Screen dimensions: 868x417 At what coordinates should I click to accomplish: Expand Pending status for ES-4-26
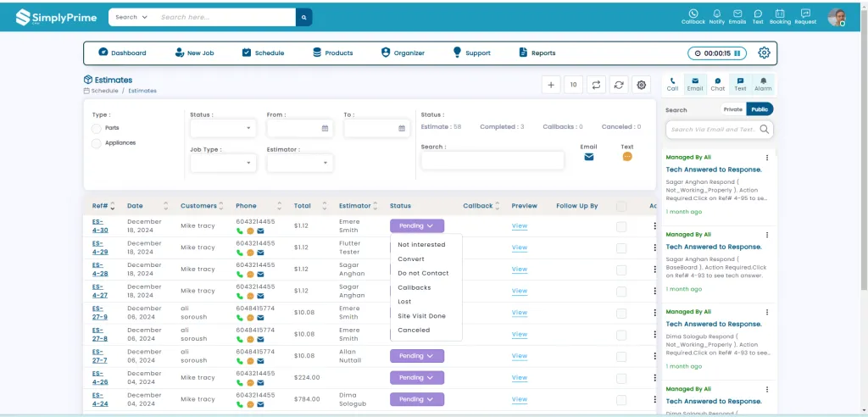pyautogui.click(x=417, y=378)
